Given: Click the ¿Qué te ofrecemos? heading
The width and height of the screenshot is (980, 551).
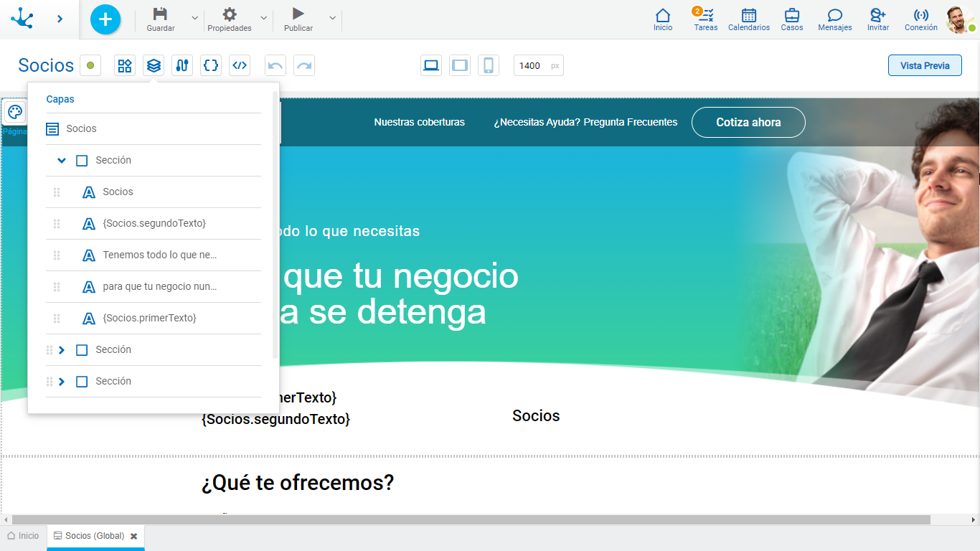Looking at the screenshot, I should click(298, 483).
